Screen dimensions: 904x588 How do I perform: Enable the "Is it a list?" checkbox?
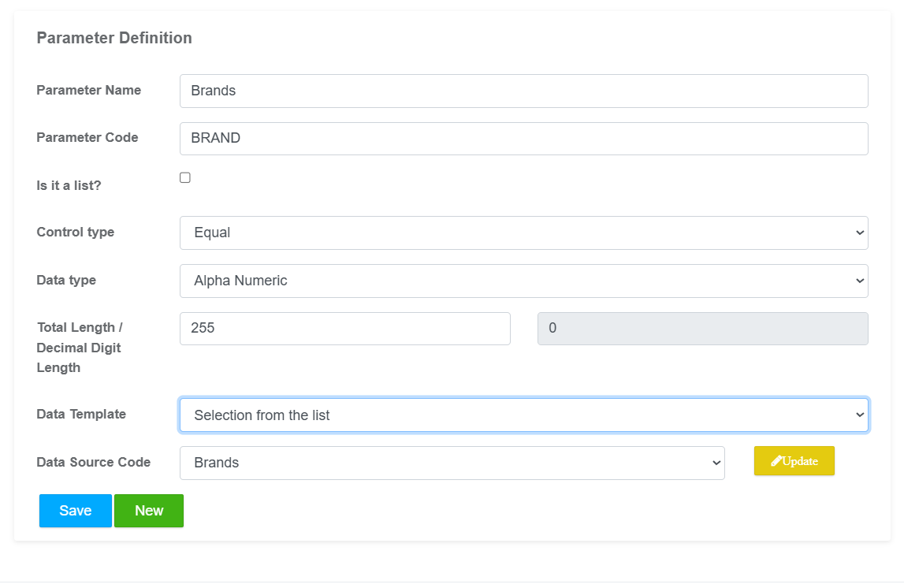[x=185, y=178]
